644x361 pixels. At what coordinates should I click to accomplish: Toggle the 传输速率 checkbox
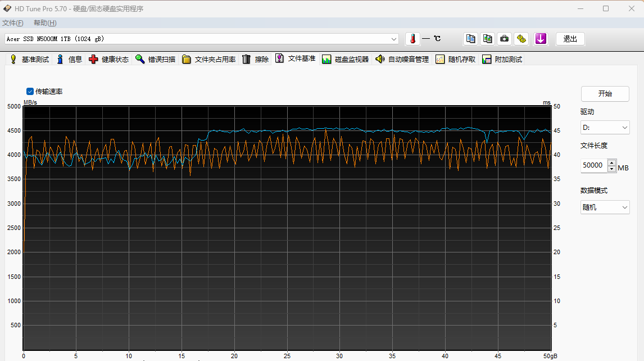coord(30,91)
